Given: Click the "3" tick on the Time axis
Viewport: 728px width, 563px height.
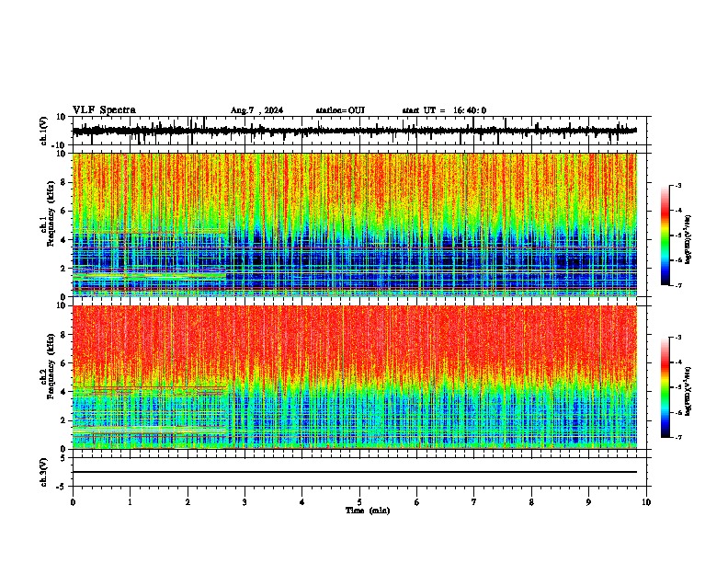Looking at the screenshot, I should [x=245, y=502].
